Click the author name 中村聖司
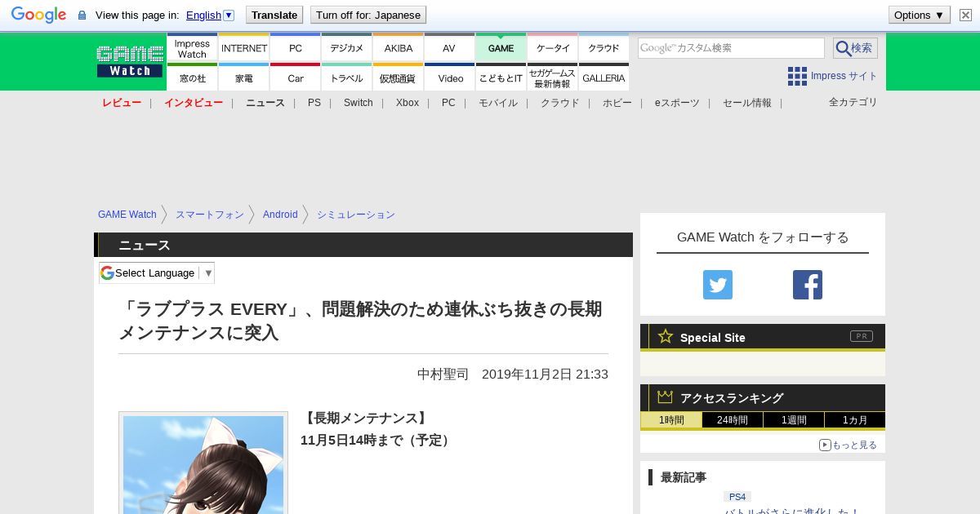 pos(443,374)
